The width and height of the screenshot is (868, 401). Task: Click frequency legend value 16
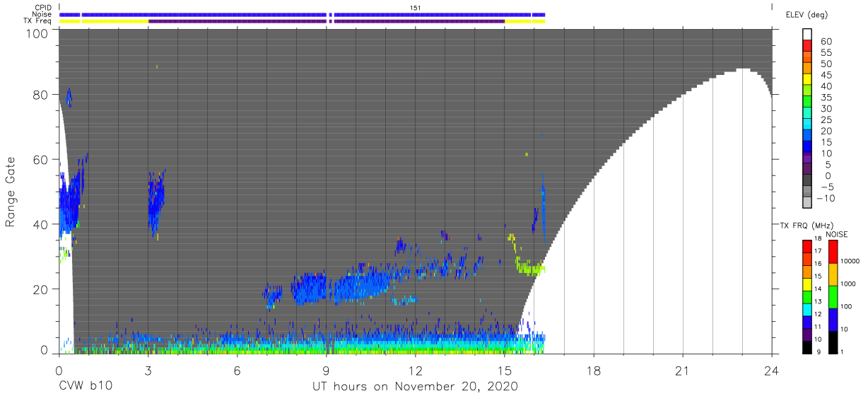point(819,263)
